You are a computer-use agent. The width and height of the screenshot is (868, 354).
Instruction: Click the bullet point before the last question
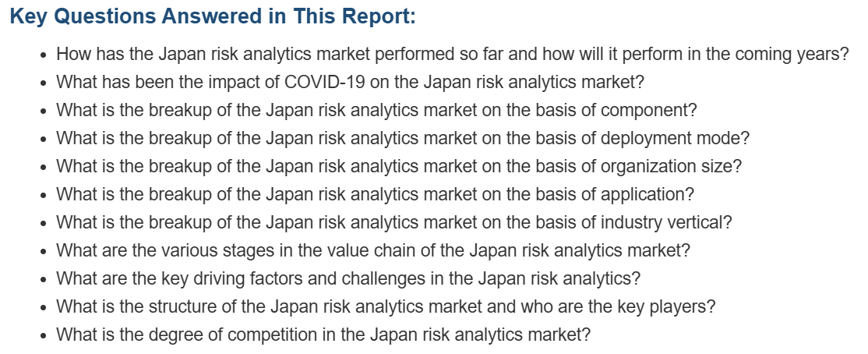[44, 337]
